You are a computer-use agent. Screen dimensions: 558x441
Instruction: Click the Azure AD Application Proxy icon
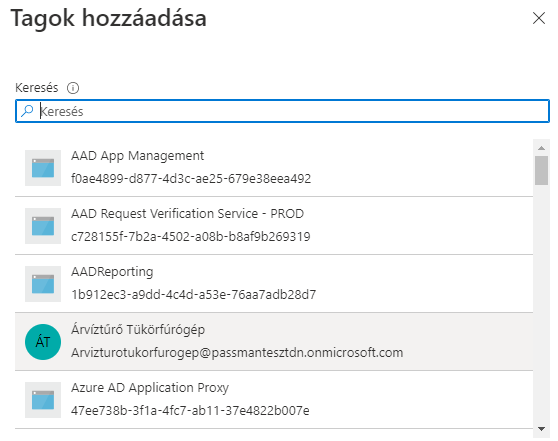(43, 400)
